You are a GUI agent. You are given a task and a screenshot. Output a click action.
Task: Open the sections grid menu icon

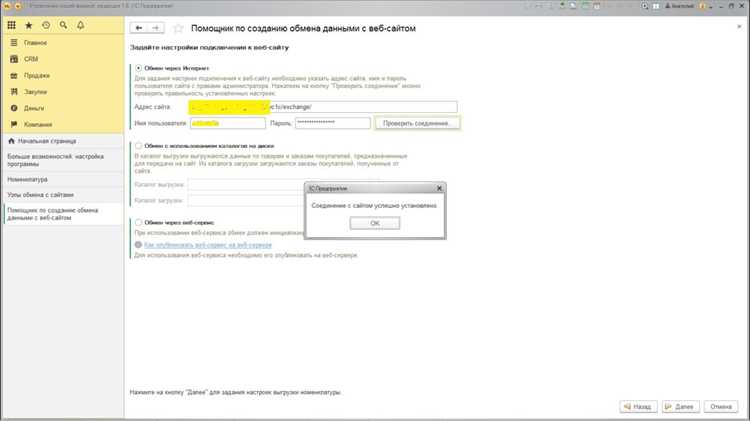11,25
